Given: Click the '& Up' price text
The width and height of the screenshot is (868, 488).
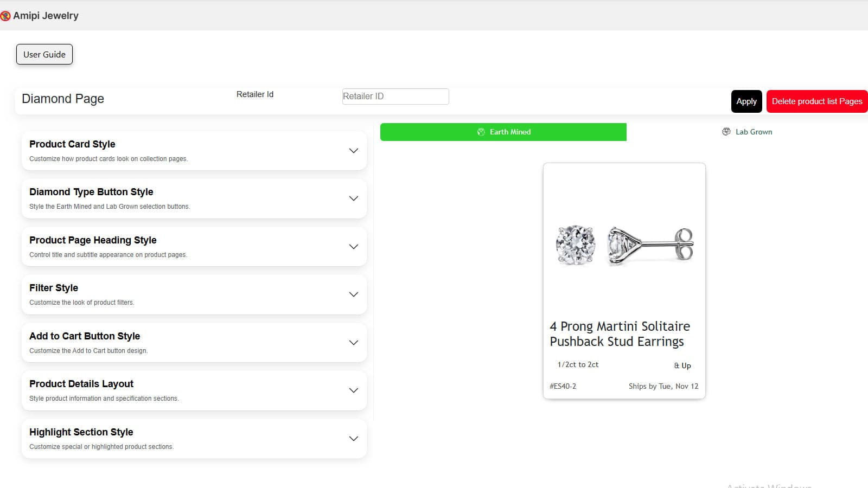Looking at the screenshot, I should click(682, 366).
